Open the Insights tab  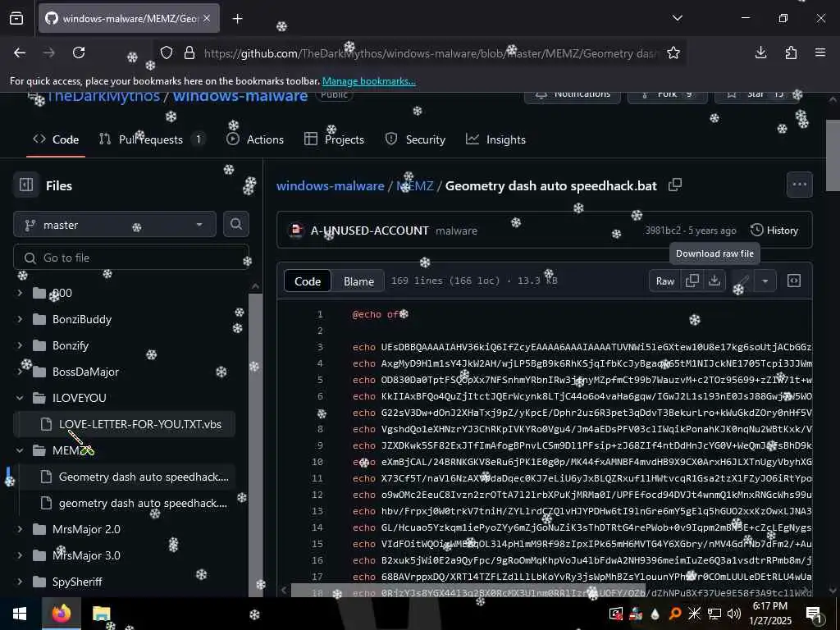click(495, 139)
